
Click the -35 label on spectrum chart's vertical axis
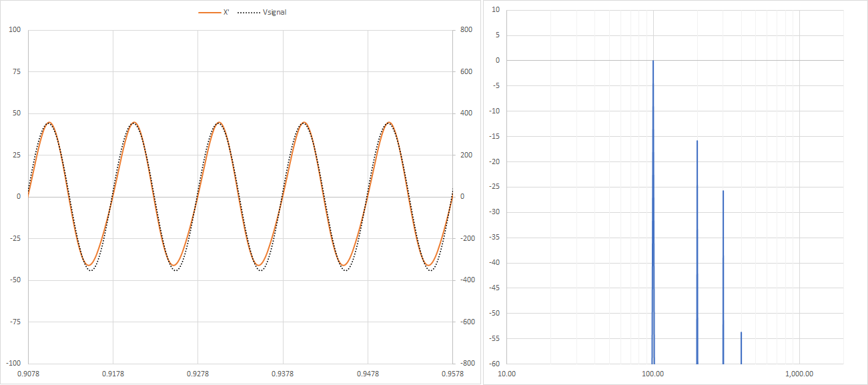click(496, 237)
